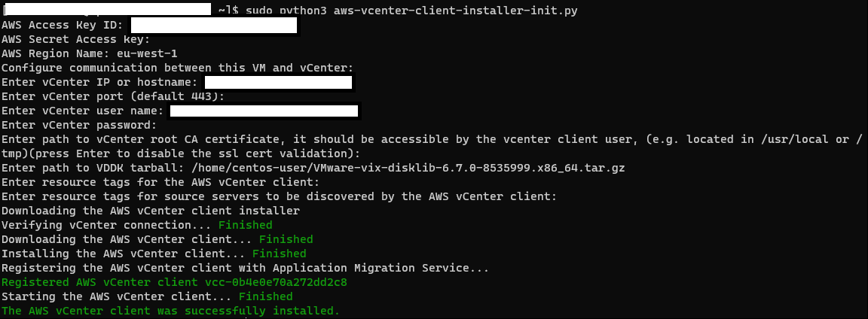
Task: Click the Downloading AWS vCenter client installer line
Action: (151, 211)
